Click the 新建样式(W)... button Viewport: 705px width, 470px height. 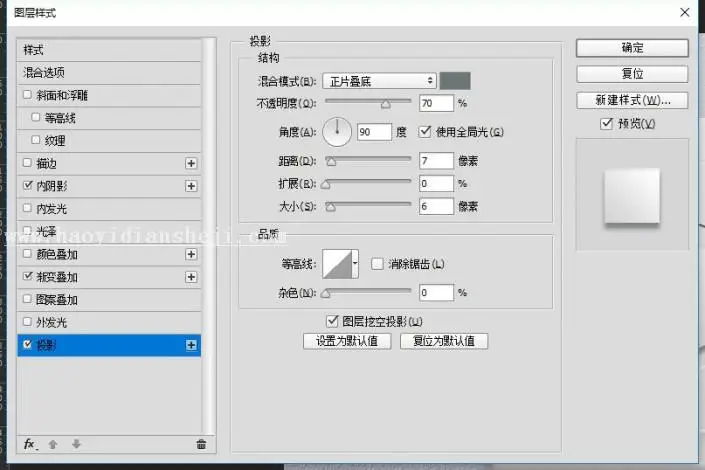coord(632,100)
